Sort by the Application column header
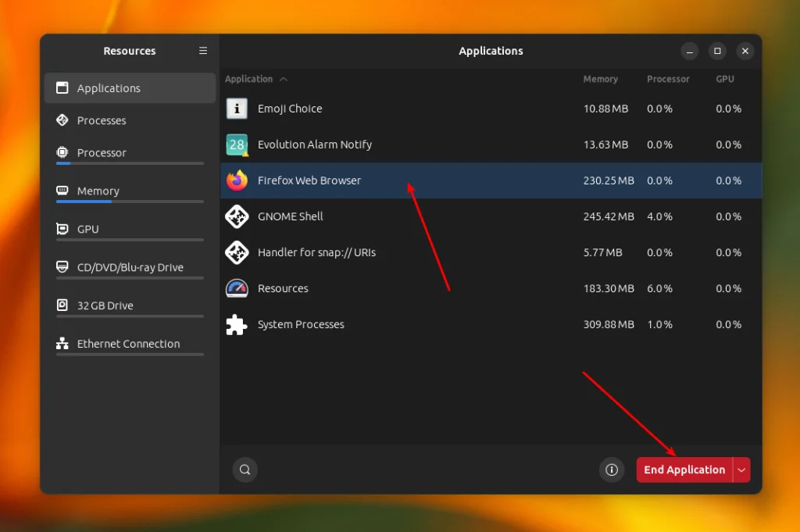Viewport: 800px width, 532px height. click(x=249, y=79)
